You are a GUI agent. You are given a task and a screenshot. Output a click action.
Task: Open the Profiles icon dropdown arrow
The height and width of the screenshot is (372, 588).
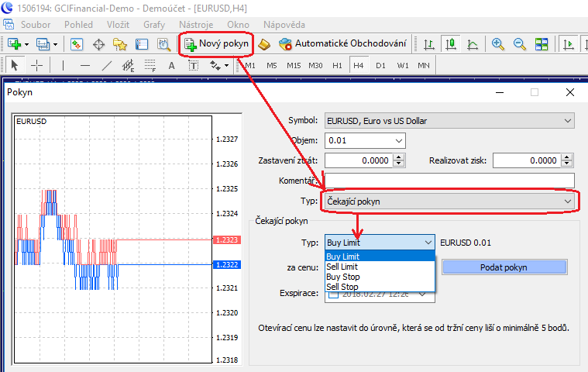pos(56,44)
